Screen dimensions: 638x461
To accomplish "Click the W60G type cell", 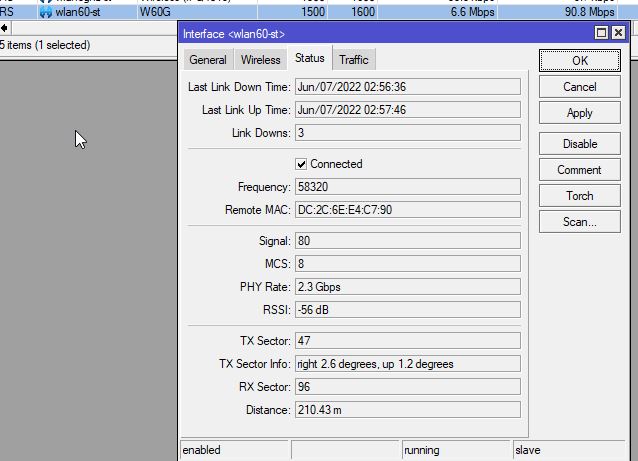I will [197, 12].
